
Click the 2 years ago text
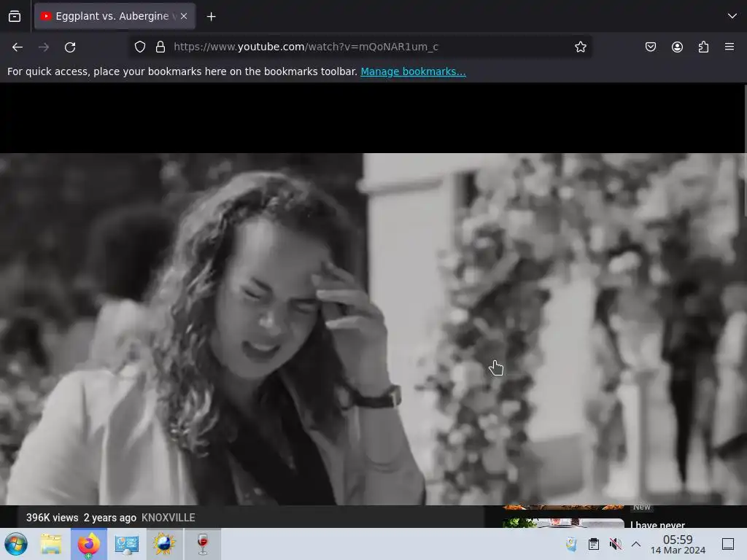click(x=110, y=518)
